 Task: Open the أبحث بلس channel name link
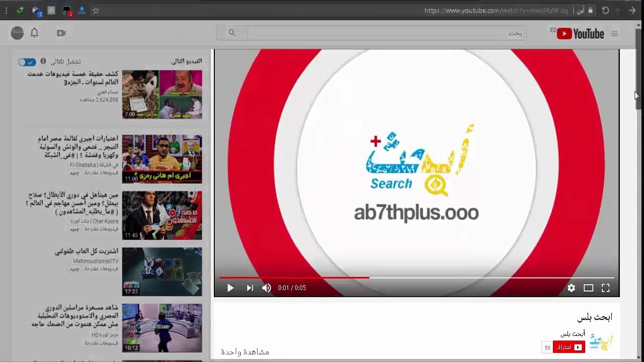coord(573,334)
